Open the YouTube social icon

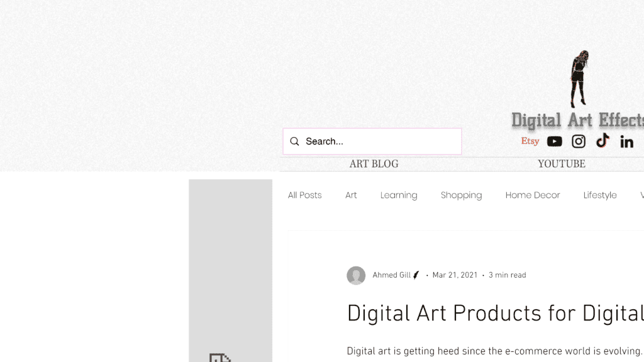(555, 141)
